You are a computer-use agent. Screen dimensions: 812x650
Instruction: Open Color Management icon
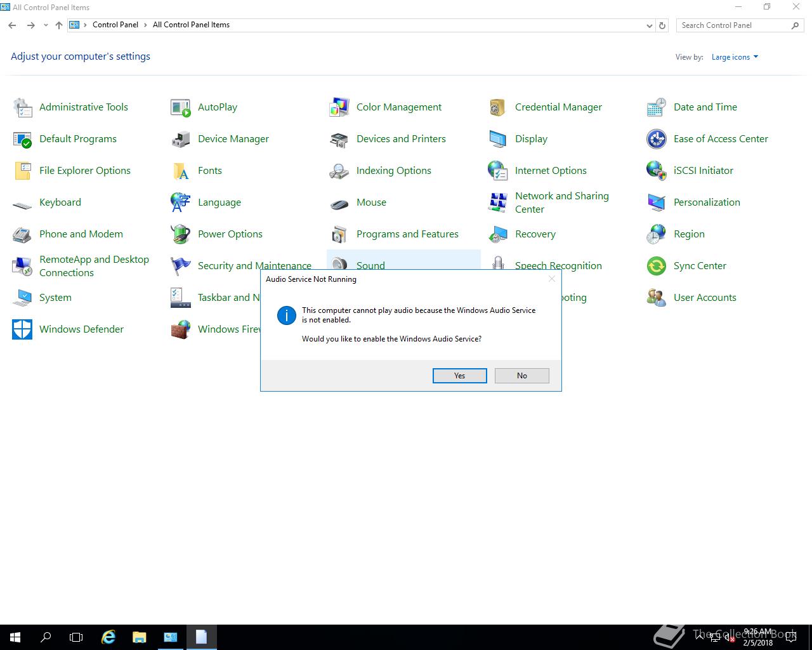click(x=339, y=107)
